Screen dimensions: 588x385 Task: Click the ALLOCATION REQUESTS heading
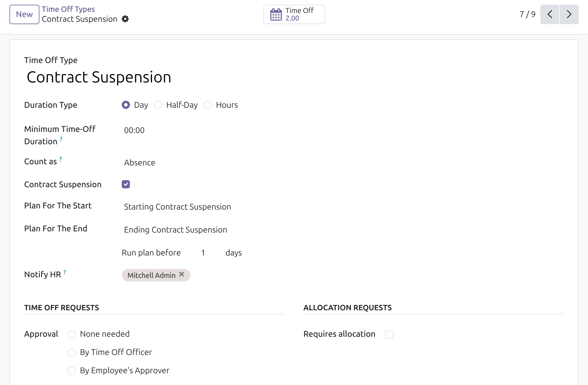[348, 308]
